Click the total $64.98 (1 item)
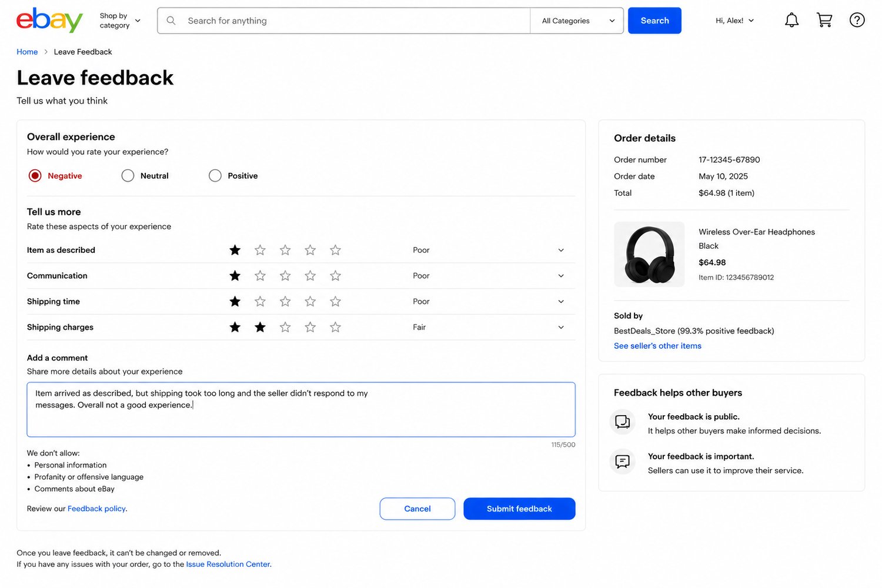 pos(726,193)
